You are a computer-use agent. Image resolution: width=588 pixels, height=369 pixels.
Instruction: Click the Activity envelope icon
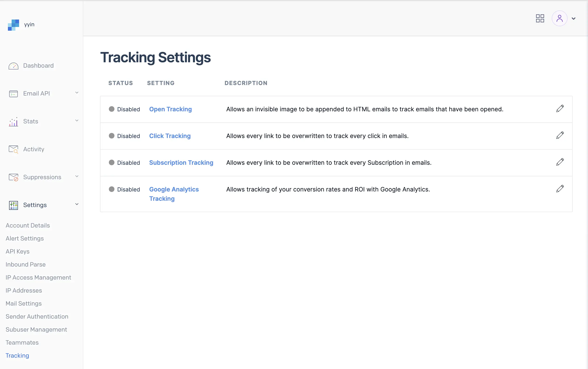coord(13,149)
